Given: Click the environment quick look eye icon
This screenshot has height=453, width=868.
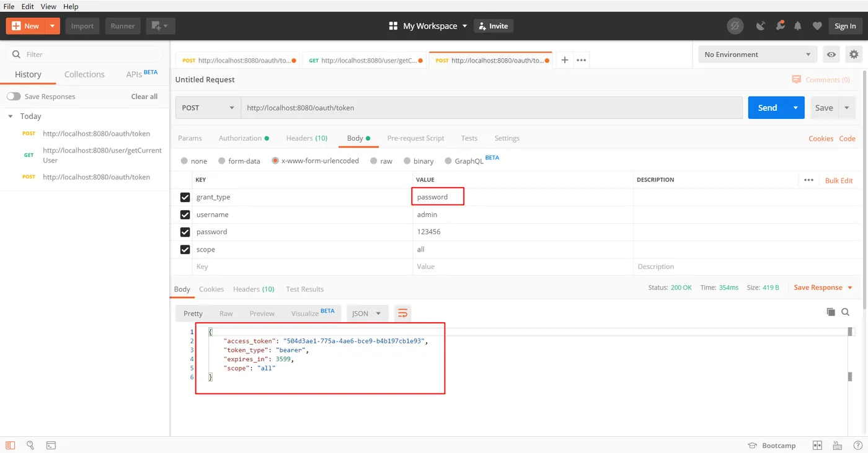Looking at the screenshot, I should click(x=831, y=55).
